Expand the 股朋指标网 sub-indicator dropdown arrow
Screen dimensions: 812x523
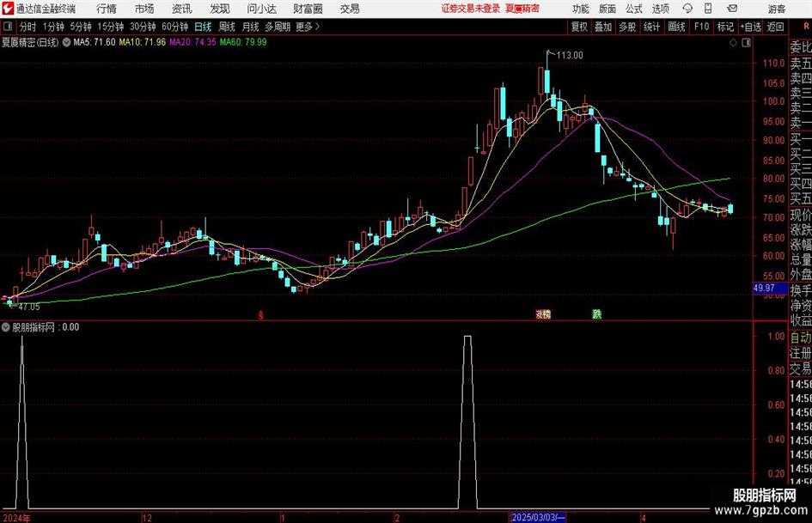6,327
